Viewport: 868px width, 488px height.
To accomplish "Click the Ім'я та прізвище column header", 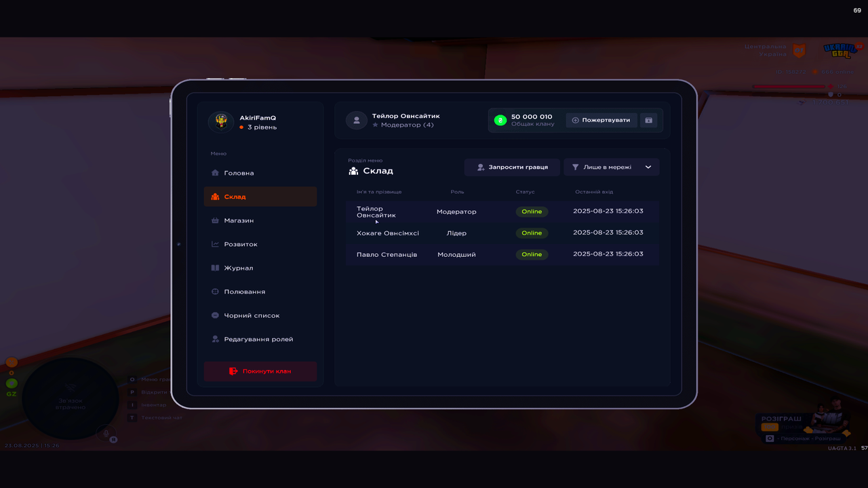I will click(x=379, y=192).
